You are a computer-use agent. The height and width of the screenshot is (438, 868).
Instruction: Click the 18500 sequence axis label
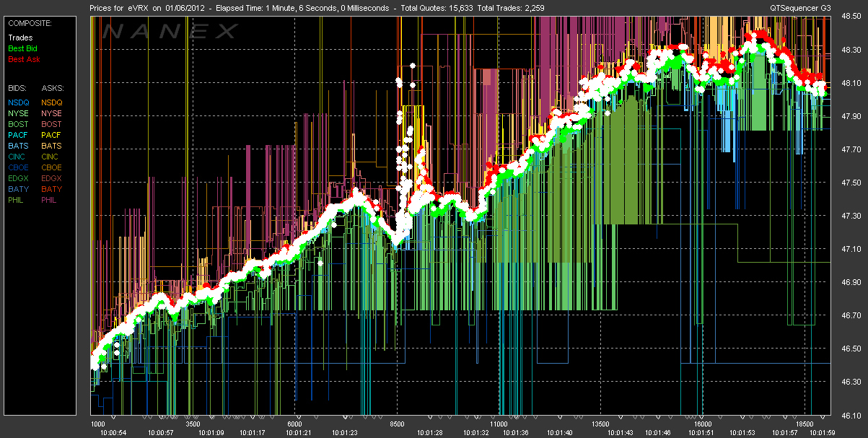pyautogui.click(x=804, y=424)
